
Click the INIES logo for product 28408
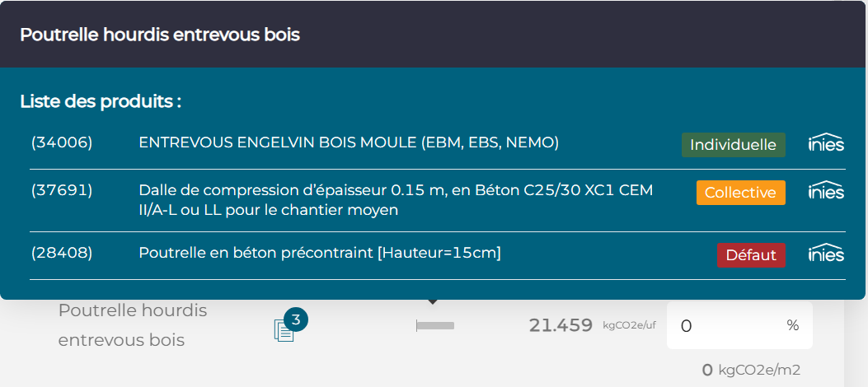coord(825,254)
